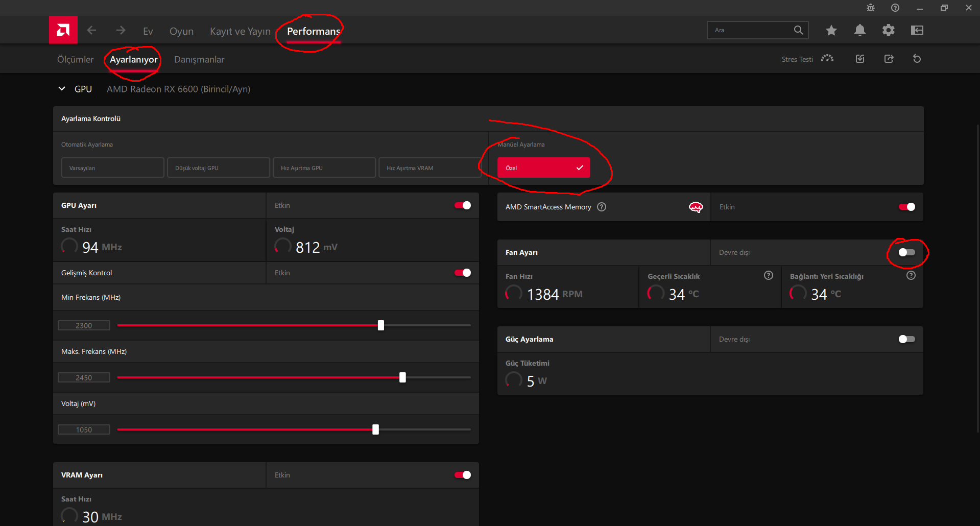Select the Özel manual tuning button
The height and width of the screenshot is (526, 980).
tap(544, 168)
